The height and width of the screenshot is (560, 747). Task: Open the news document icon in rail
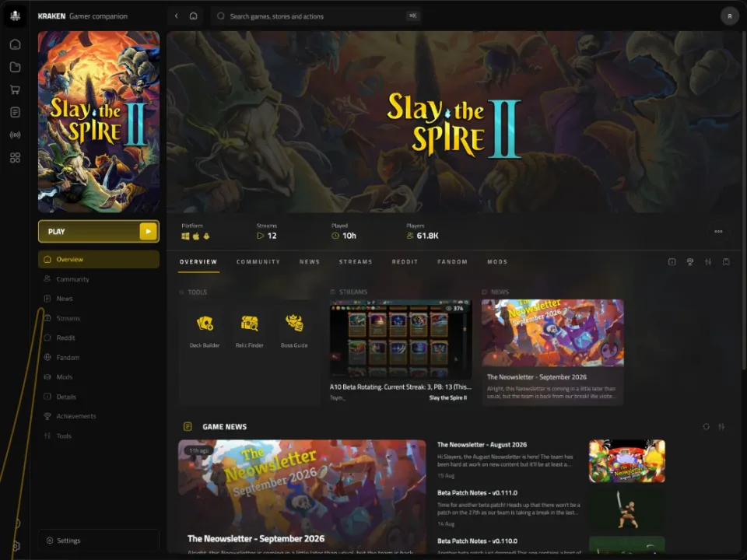(16, 112)
